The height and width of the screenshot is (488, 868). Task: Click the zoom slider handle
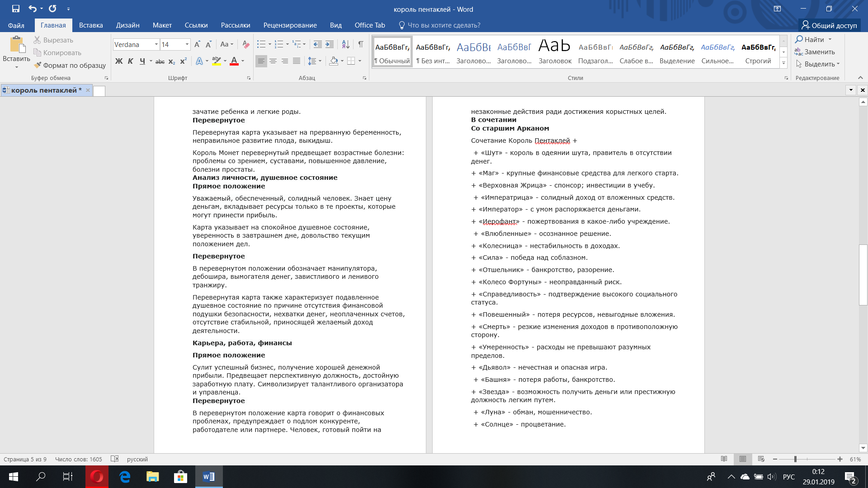795,459
